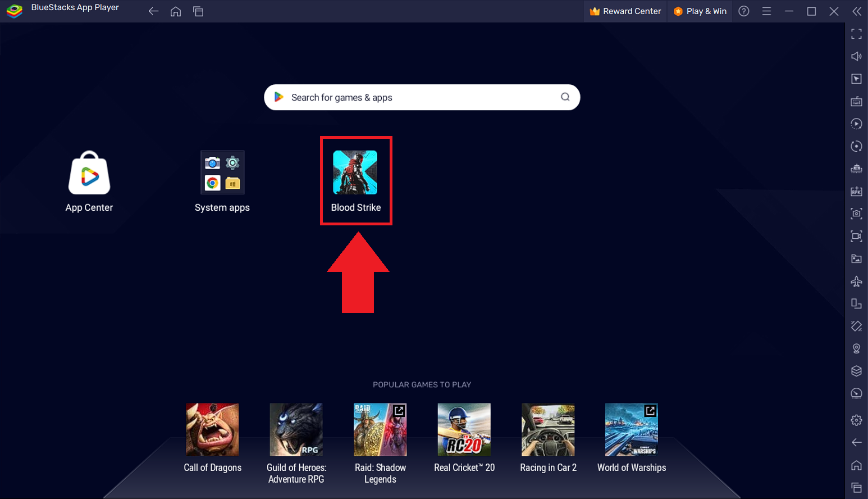Toggle fullscreen mode
868x499 pixels.
coord(856,34)
